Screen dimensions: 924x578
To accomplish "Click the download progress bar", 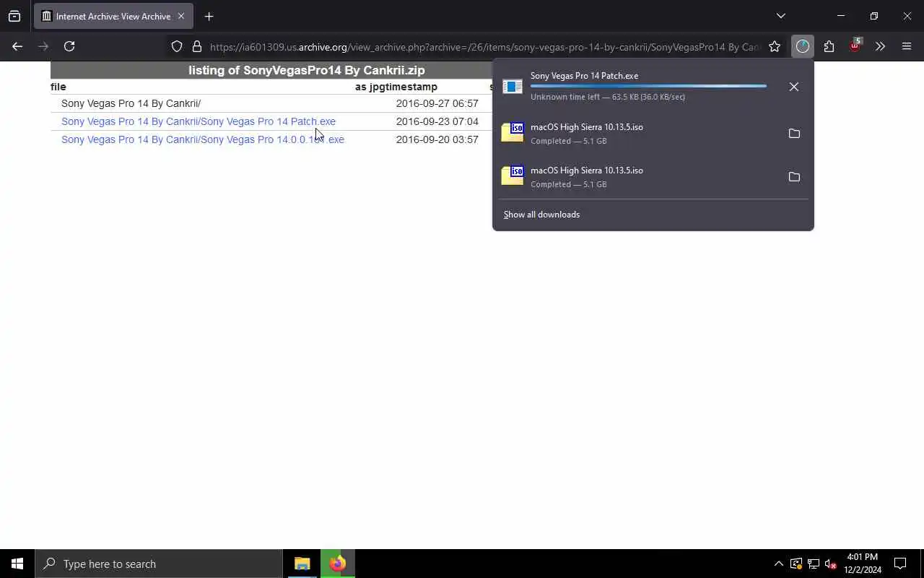I will 648,86.
